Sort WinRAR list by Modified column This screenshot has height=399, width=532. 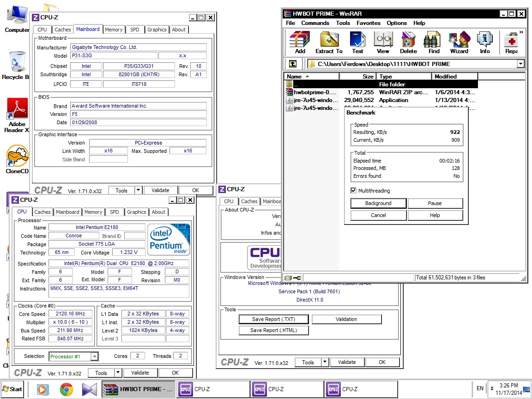(x=454, y=76)
